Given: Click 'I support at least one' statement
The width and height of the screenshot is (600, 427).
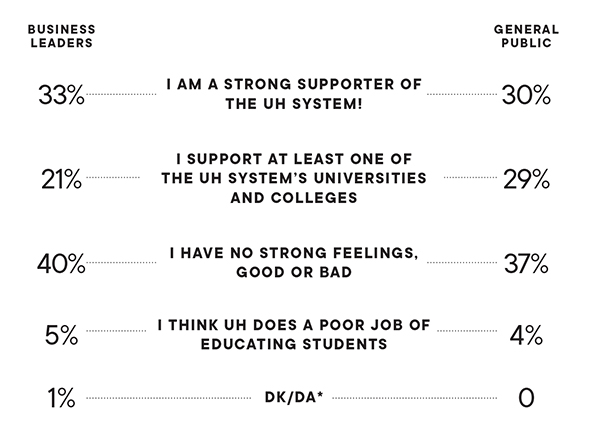Looking at the screenshot, I should point(294,178).
